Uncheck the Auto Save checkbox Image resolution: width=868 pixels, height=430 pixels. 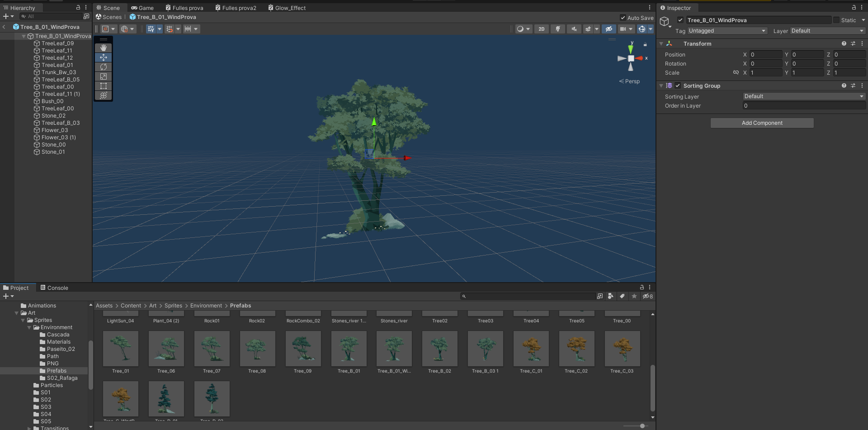[x=623, y=18]
